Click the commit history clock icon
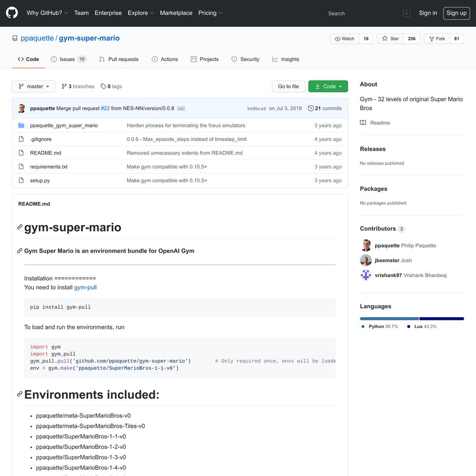 tap(310, 109)
